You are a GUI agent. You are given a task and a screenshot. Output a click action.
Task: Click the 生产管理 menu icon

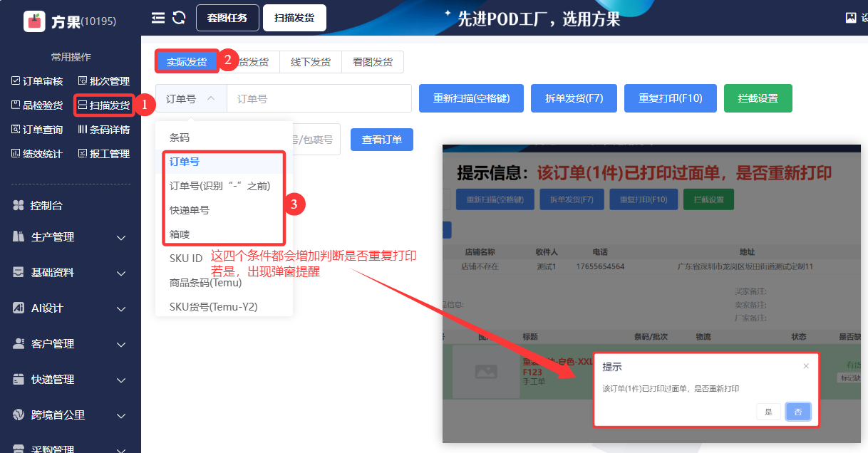pos(19,236)
